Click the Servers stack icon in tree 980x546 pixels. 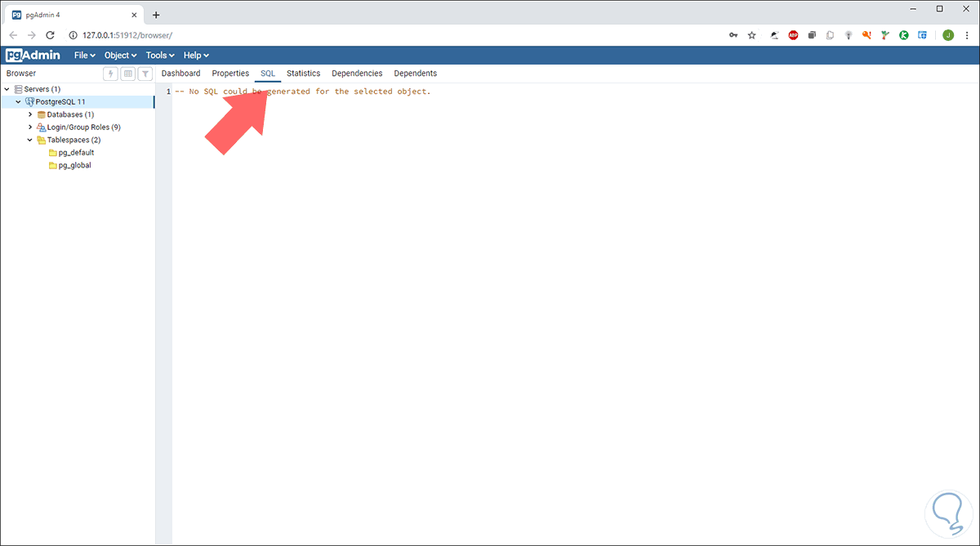coord(19,89)
